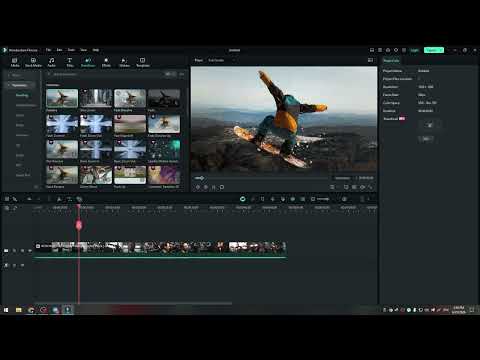This screenshot has height=360, width=480.
Task: Open the Full Quality dropdown in player
Action: 221,60
